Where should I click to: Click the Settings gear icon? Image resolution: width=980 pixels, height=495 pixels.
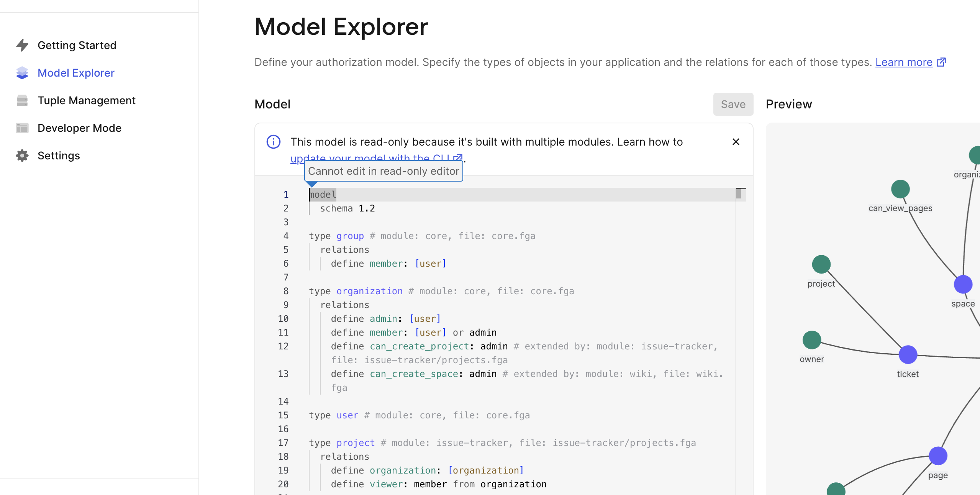(x=22, y=156)
